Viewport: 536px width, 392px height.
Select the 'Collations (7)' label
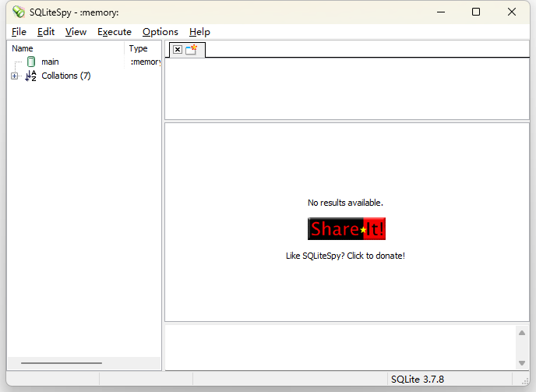click(66, 76)
